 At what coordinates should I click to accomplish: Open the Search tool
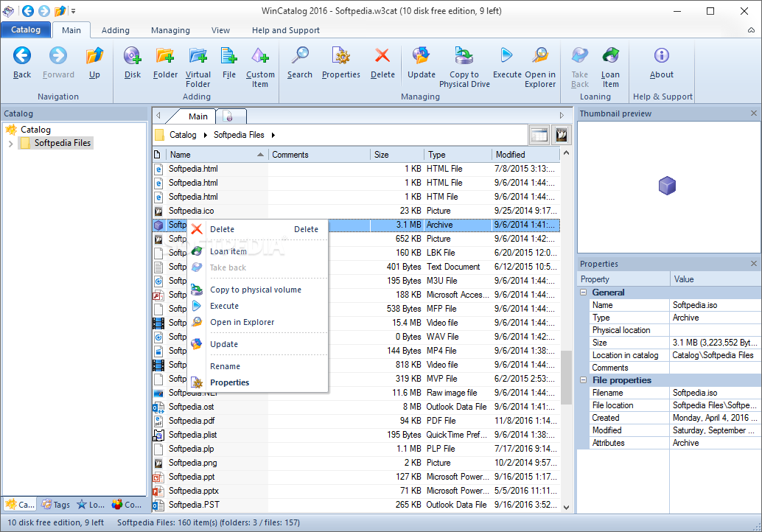pyautogui.click(x=300, y=62)
